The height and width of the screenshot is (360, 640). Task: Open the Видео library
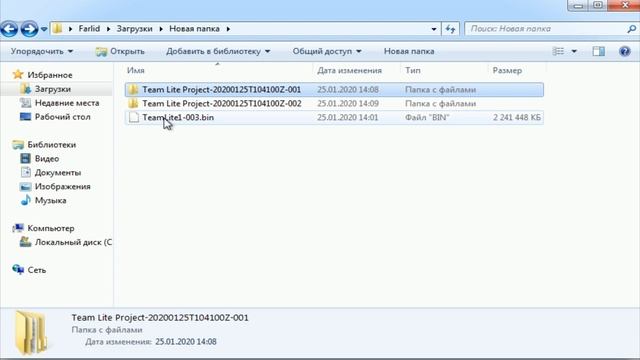coord(47,158)
